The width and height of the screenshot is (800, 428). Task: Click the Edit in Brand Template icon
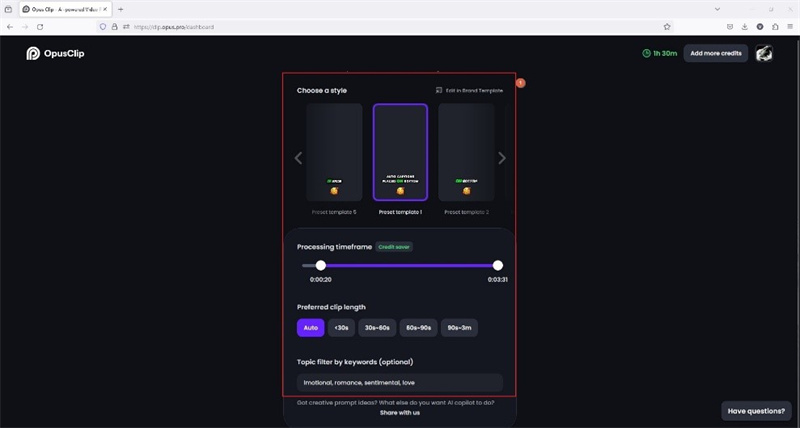point(439,90)
